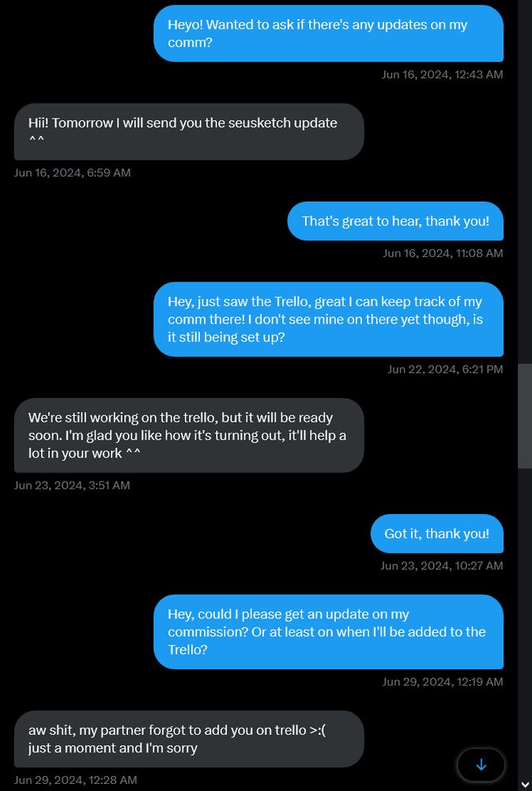Click the white chevron at bottom of scrollbar
The width and height of the screenshot is (532, 791).
[525, 784]
